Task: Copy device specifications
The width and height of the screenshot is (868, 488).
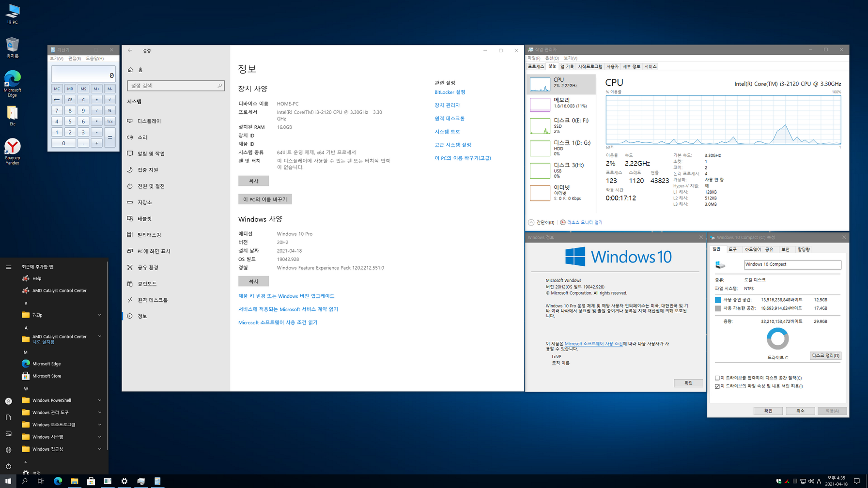Action: (253, 181)
